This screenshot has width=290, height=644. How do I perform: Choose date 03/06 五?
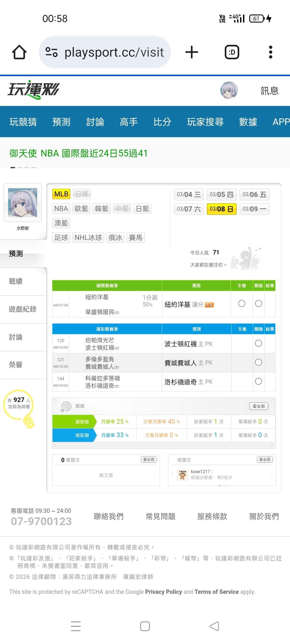coord(254,195)
